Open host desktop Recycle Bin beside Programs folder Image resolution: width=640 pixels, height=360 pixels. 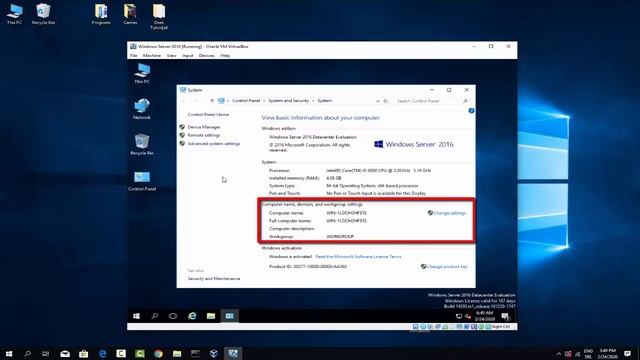[43, 14]
